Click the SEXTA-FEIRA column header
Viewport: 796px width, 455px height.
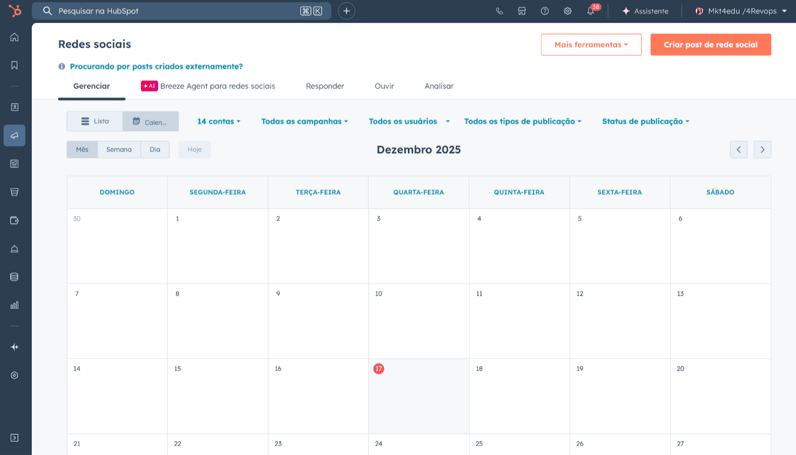pyautogui.click(x=619, y=192)
